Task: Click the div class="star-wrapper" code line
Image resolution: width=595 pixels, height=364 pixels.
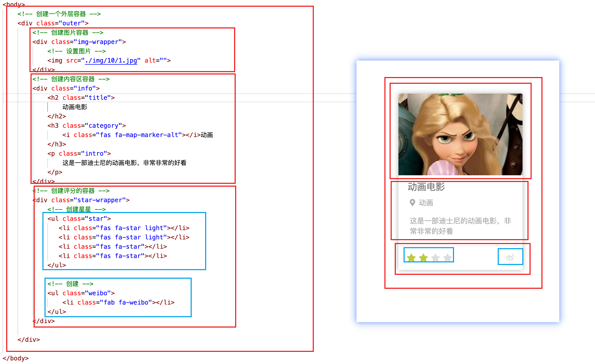Action: (81, 200)
